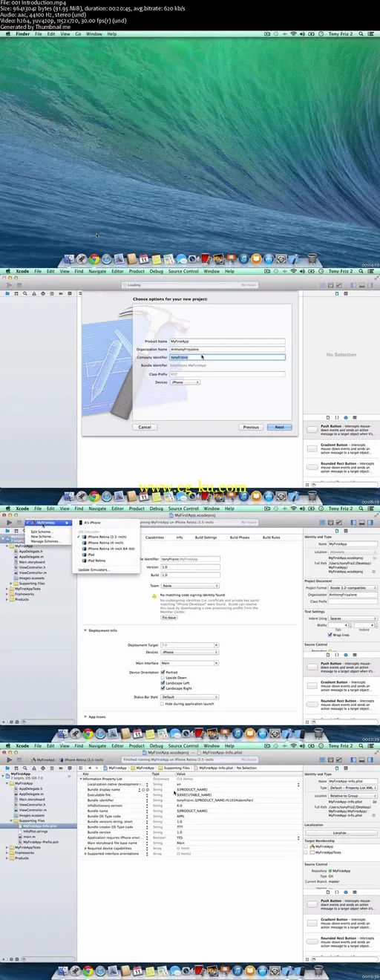Expand the App Icons section

point(85,716)
